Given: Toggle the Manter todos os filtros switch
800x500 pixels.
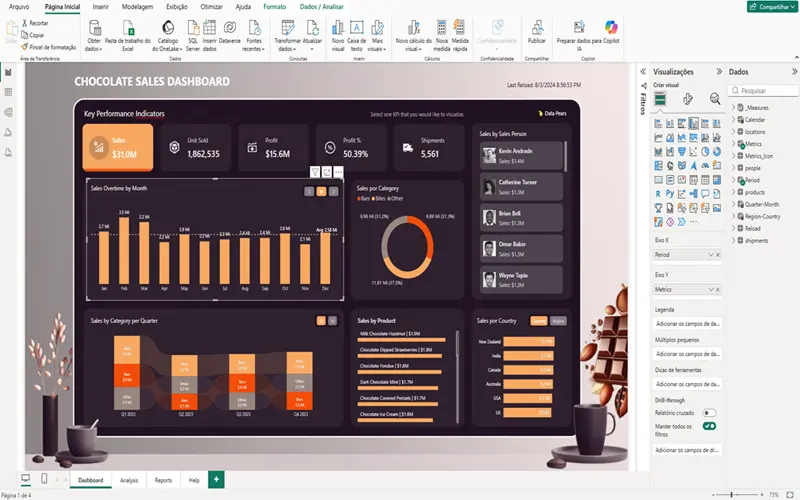Looking at the screenshot, I should (x=709, y=426).
